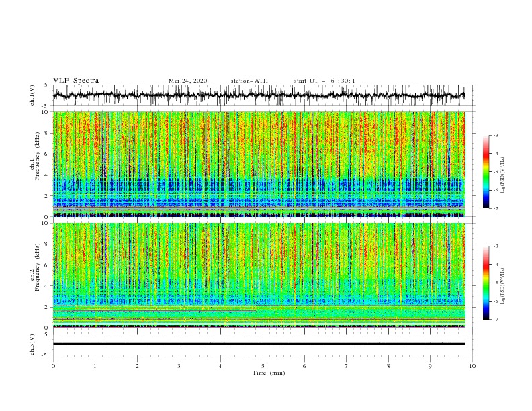Click the lower ch.2 PSD color bar
This screenshot has width=532, height=411.
(486, 283)
